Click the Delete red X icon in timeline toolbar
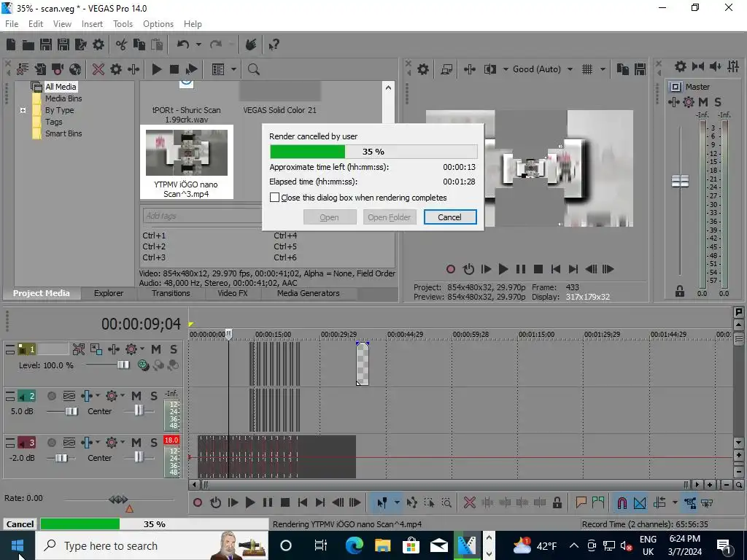Viewport: 747px width, 560px height. point(469,502)
